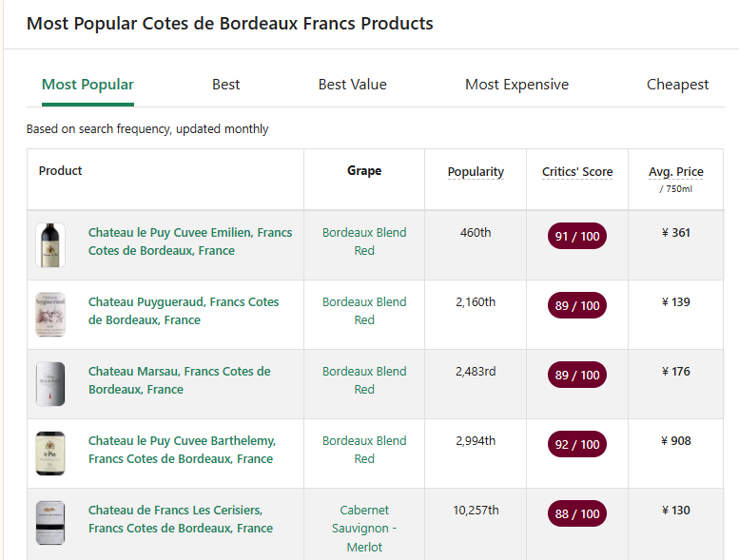This screenshot has width=739, height=560.
Task: Open Bordeaux Blend Red grape for Puygueraud
Action: pos(364,311)
